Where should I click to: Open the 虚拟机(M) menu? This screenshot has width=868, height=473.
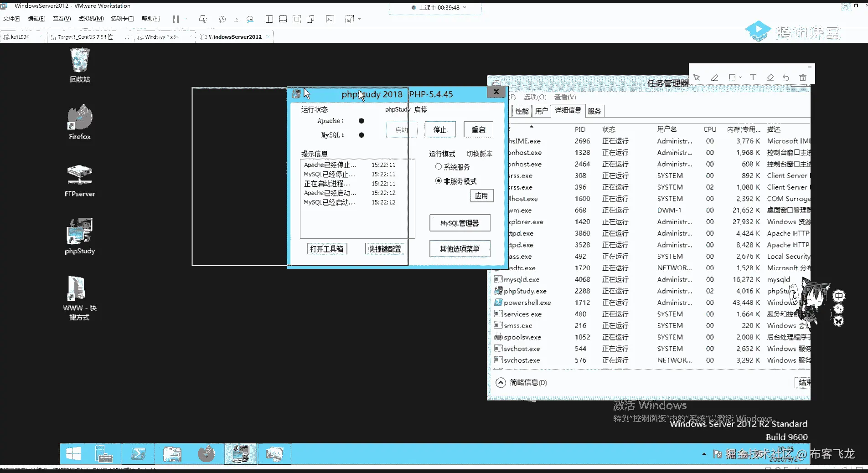click(x=91, y=19)
